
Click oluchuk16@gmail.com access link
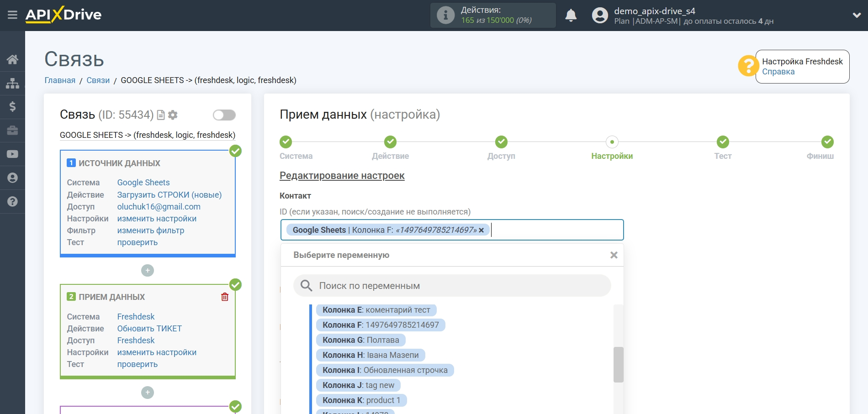coord(159,207)
